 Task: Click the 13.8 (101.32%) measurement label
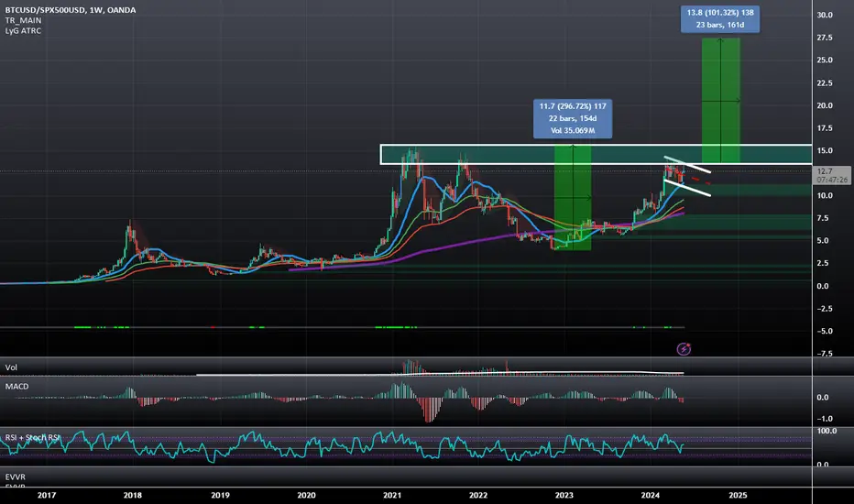pos(720,18)
